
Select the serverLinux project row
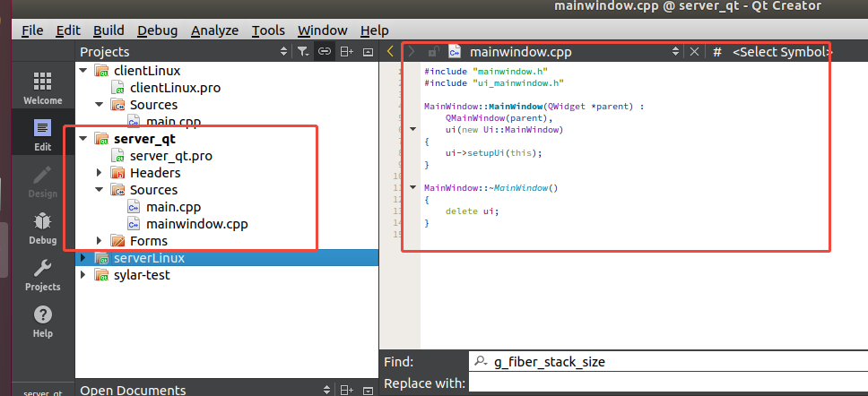tap(227, 258)
